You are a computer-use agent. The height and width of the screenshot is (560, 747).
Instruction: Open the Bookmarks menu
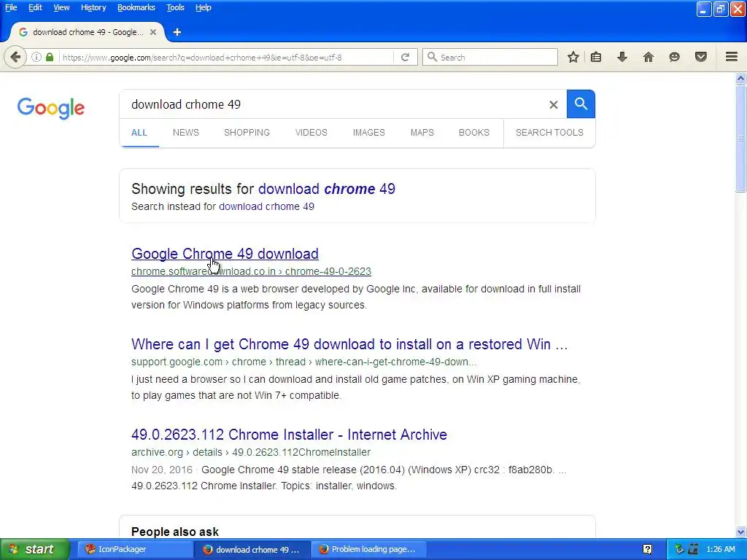136,7
